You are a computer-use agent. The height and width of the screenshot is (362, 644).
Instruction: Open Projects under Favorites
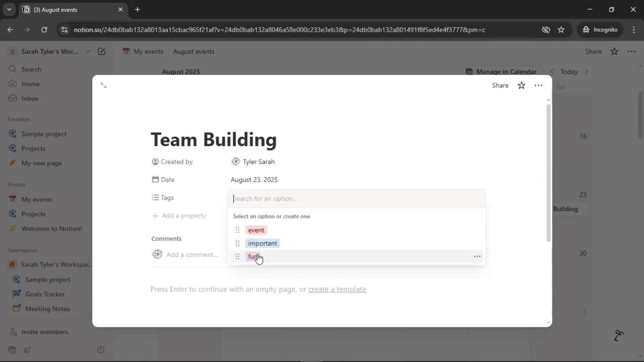(33, 148)
